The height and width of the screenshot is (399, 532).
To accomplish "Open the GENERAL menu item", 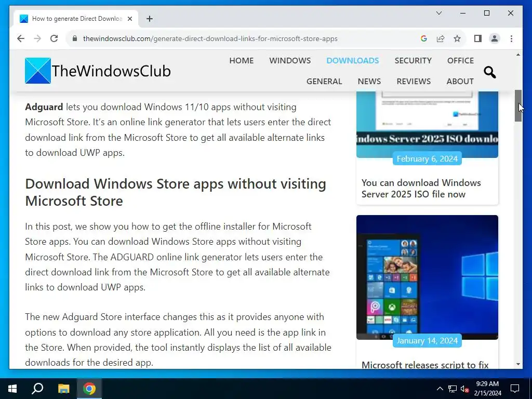I will coord(324,82).
